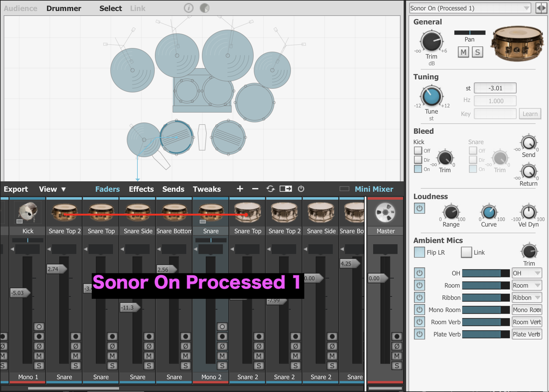This screenshot has width=549, height=392.
Task: Click the circular arrows refresh icon in mixer toolbar
Action: coord(270,189)
